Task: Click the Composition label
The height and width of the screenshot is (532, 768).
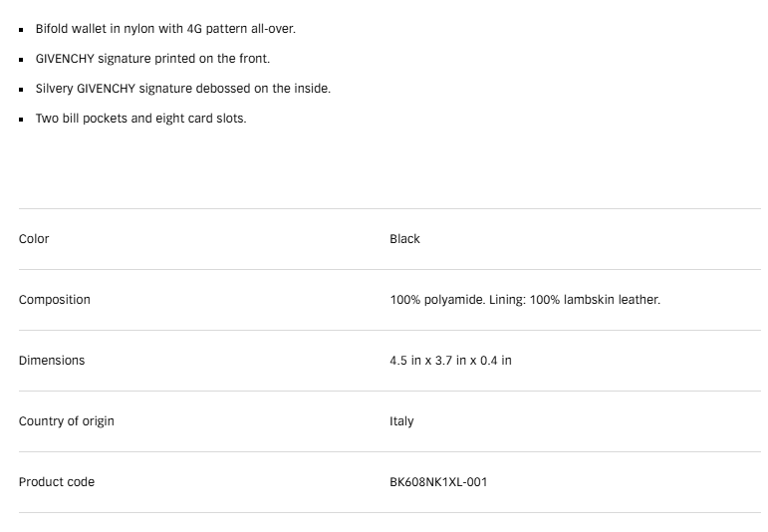Action: point(54,300)
